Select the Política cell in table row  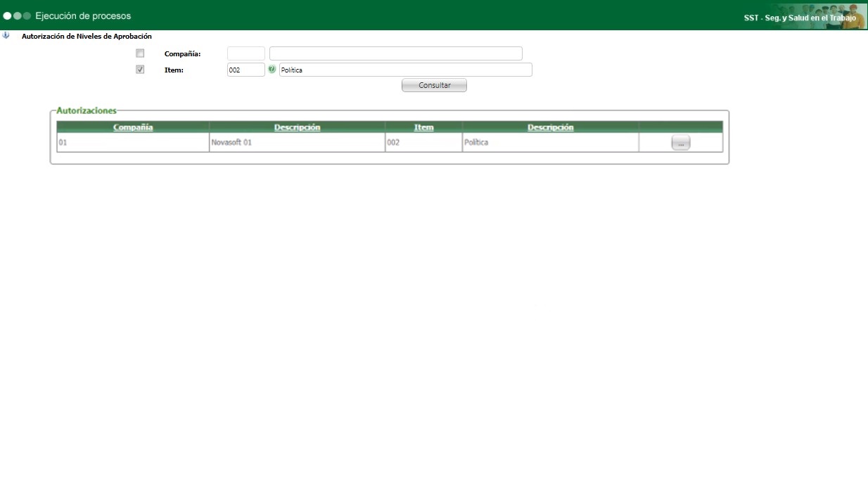click(550, 142)
